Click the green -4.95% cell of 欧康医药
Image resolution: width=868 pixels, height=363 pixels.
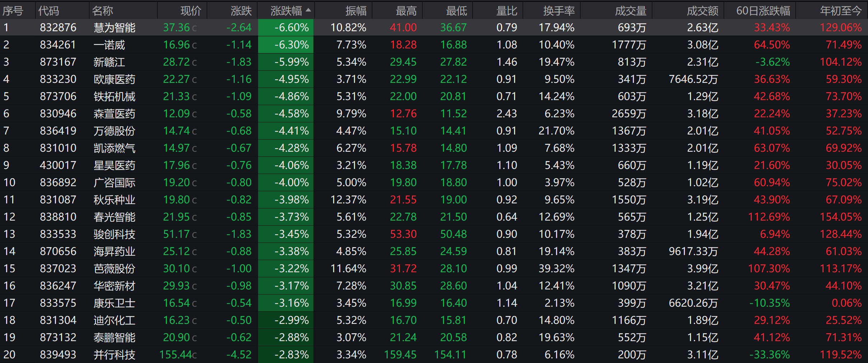point(286,79)
